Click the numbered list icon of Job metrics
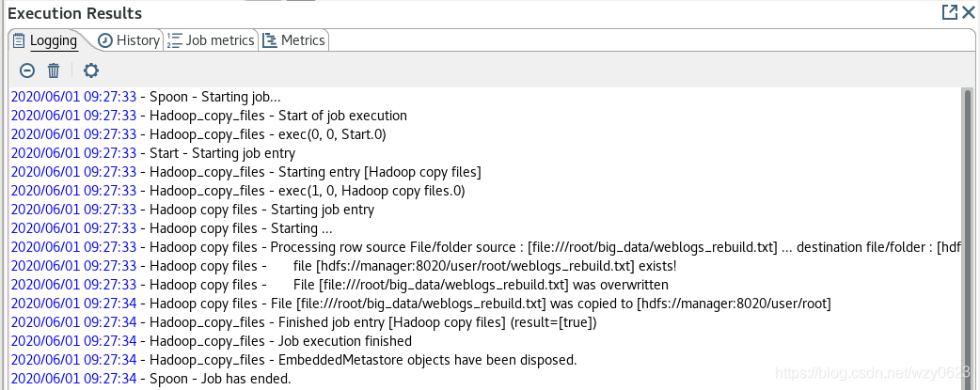The image size is (980, 390). (x=174, y=40)
